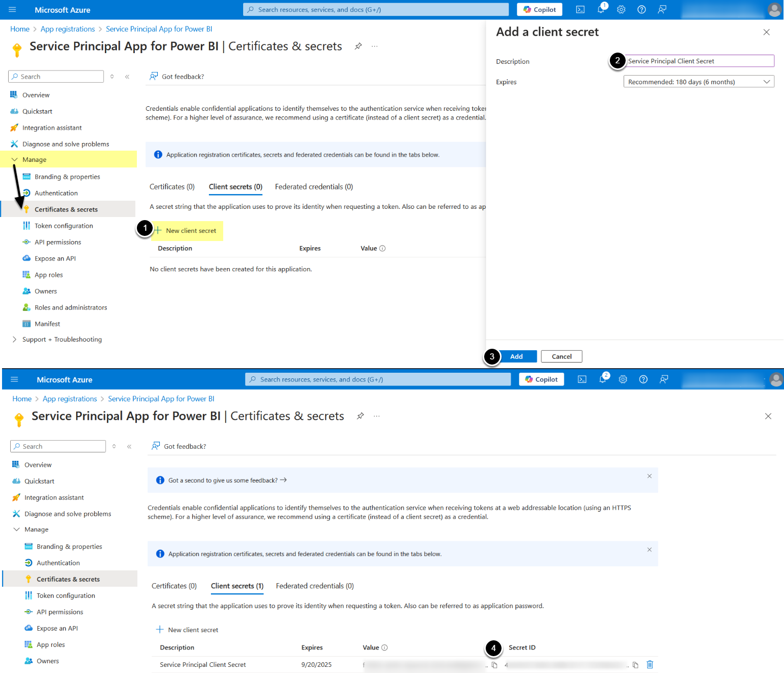Select Certificates (0) tab in the lower screenshot
The height and width of the screenshot is (673, 784).
(174, 586)
